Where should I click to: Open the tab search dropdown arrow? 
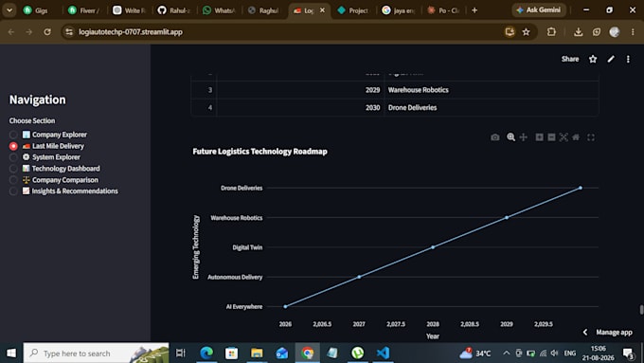click(x=9, y=10)
